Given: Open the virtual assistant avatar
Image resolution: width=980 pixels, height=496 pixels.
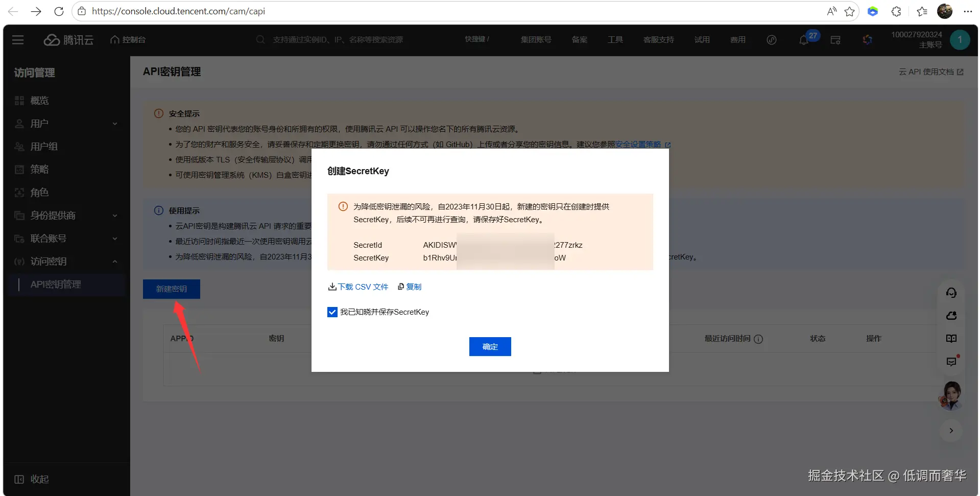Looking at the screenshot, I should (x=951, y=396).
